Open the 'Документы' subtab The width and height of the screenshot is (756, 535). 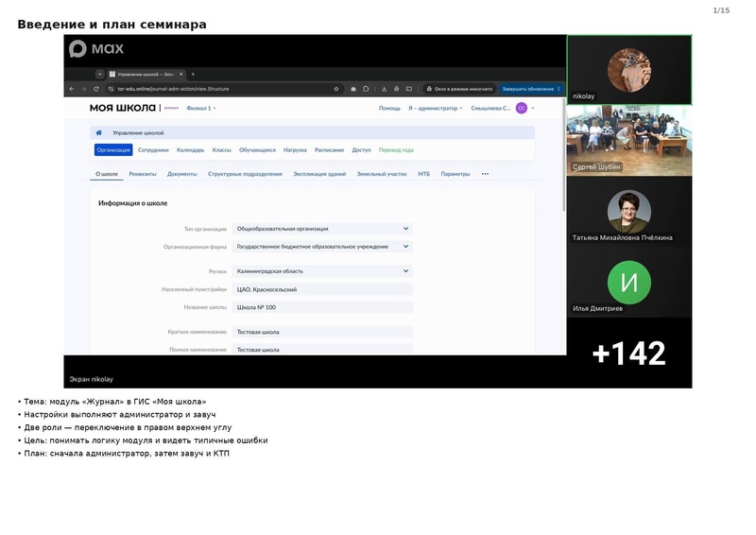(x=181, y=174)
